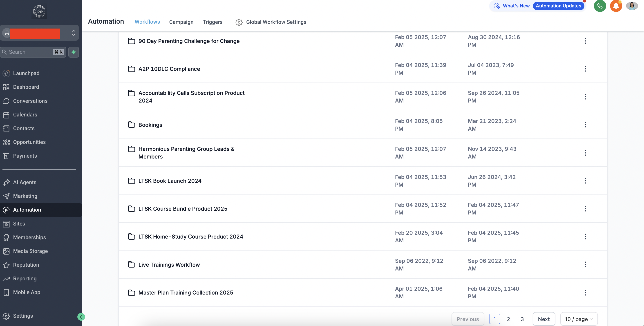The image size is (644, 326).
Task: Open options menu for Live Trainings Workflow
Action: click(x=585, y=264)
